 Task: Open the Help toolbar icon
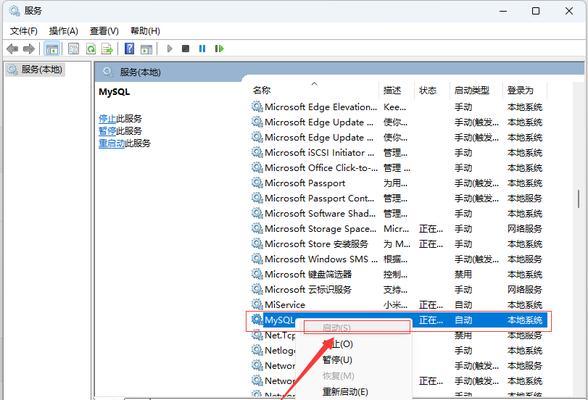(x=129, y=49)
